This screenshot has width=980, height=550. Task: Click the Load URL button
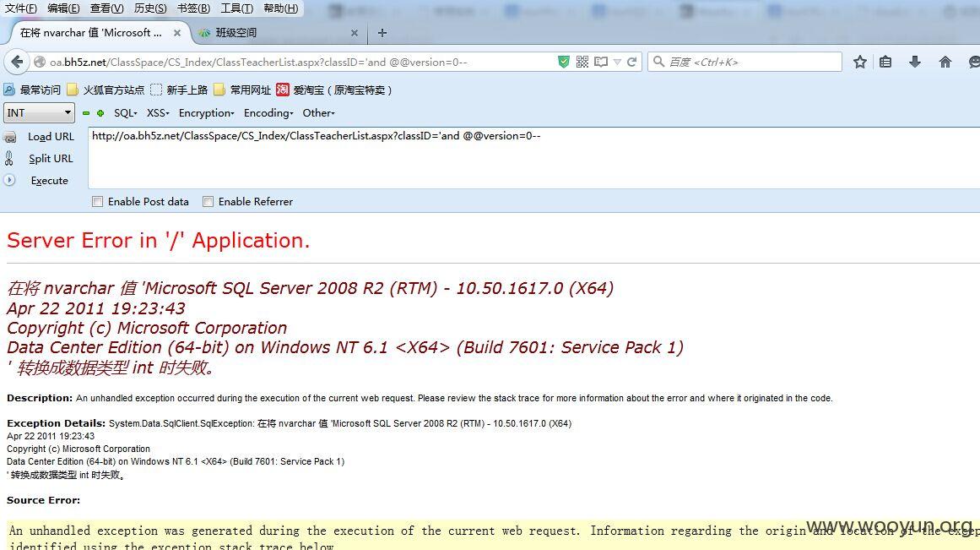click(x=51, y=137)
